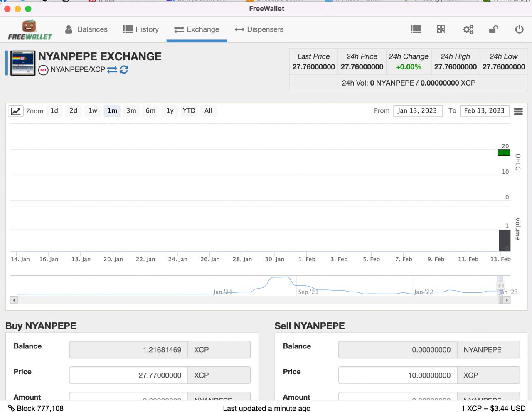This screenshot has height=412, width=532.
Task: Click the NYANPEPE card thumbnail
Action: [23, 63]
